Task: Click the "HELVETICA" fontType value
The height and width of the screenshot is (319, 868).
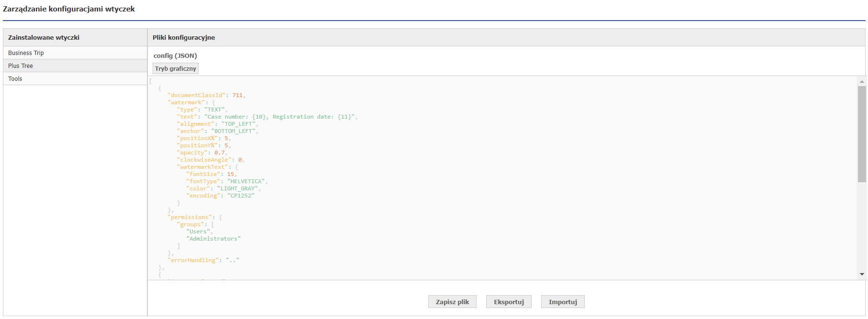Action: point(246,182)
